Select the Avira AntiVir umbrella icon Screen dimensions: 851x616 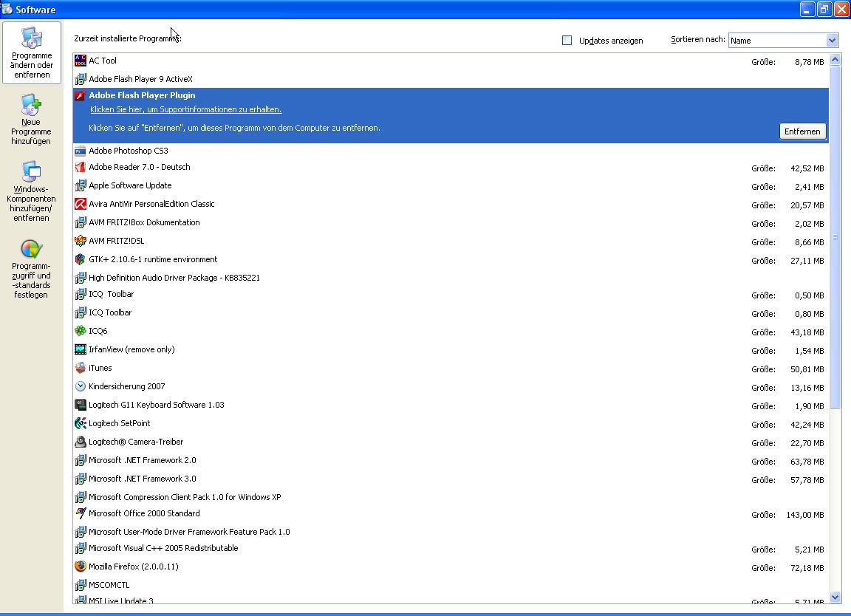pos(81,204)
